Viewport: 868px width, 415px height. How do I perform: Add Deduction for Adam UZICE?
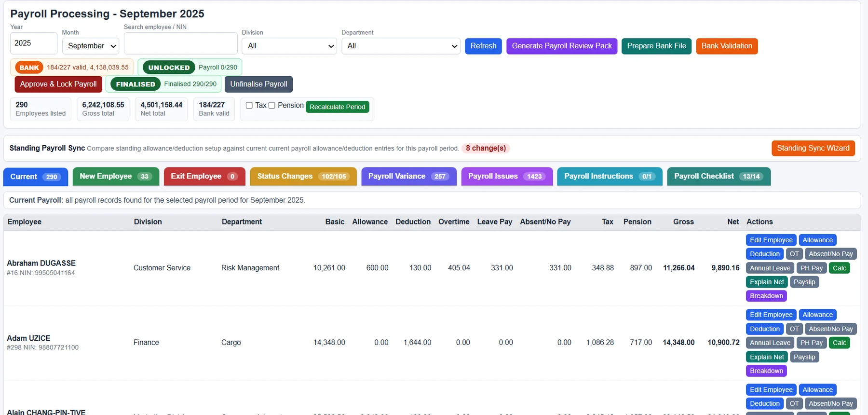(764, 329)
